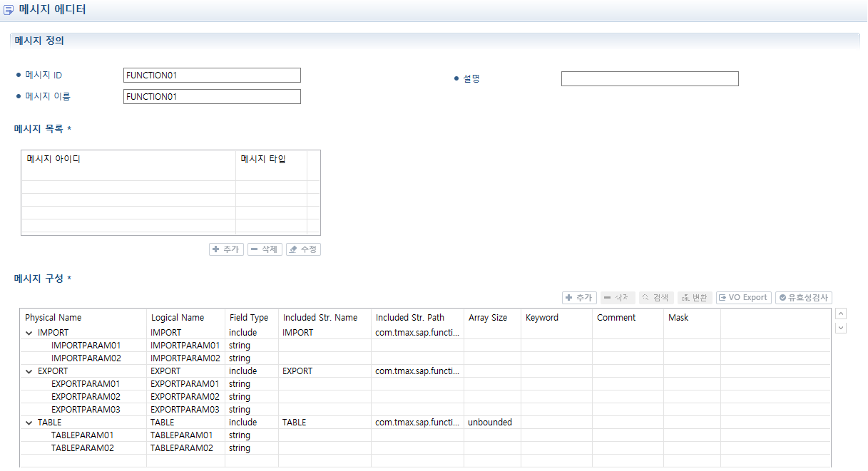This screenshot has width=868, height=471.
Task: Click the document icon beside 메시지 에디터 title
Action: 10,9
